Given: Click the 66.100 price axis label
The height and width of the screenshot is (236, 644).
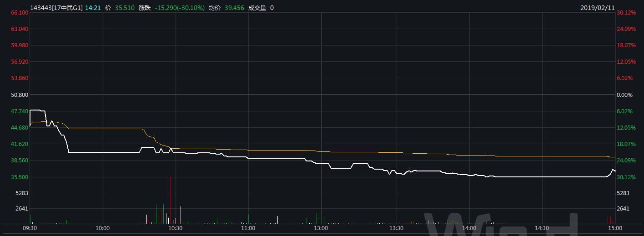Looking at the screenshot, I should pyautogui.click(x=20, y=13).
